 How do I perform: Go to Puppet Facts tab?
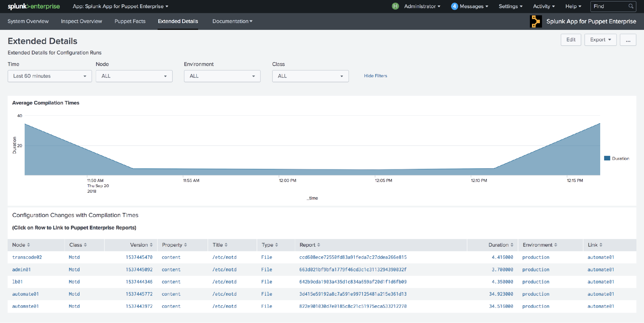point(130,21)
